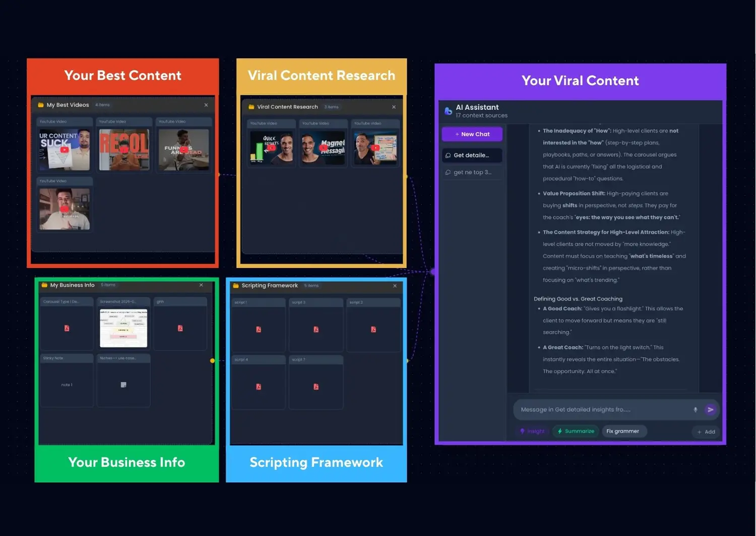Click the AI Assistant logo icon

pos(448,111)
